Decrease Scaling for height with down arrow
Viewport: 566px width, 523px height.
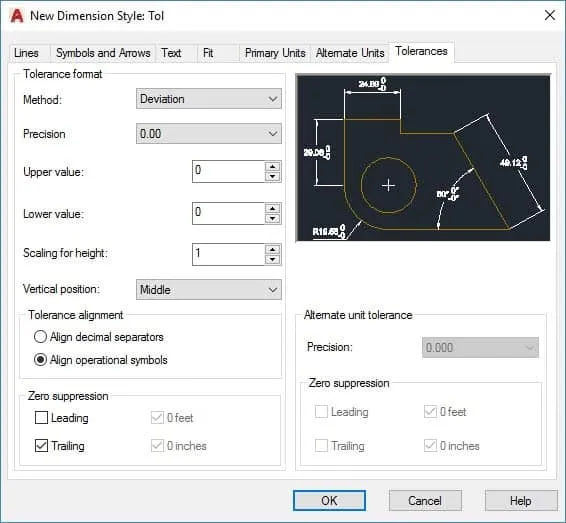pos(273,260)
